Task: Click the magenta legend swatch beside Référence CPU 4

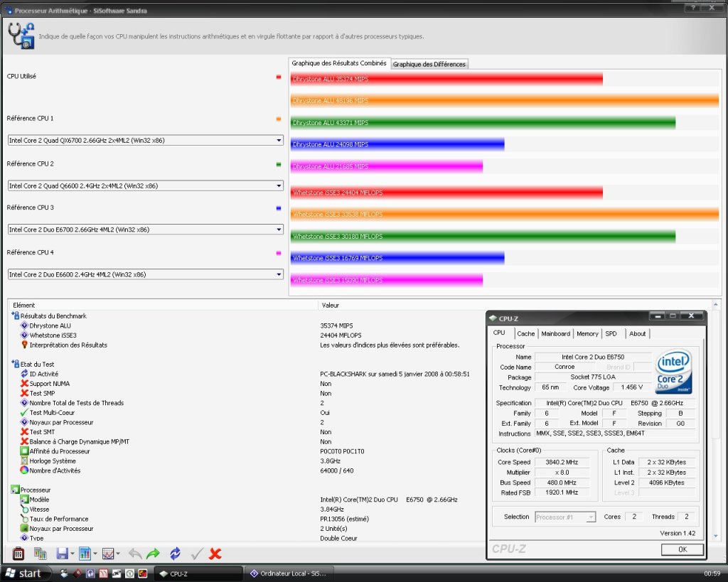Action: [279, 253]
